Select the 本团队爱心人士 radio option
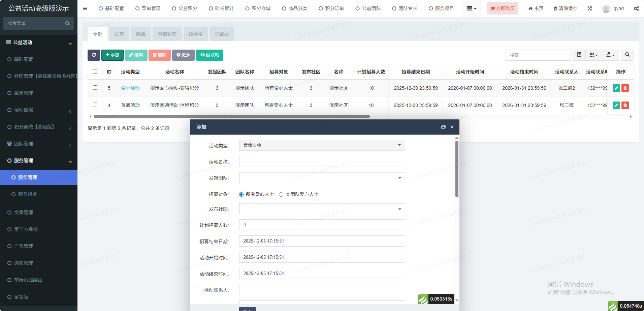 [281, 195]
